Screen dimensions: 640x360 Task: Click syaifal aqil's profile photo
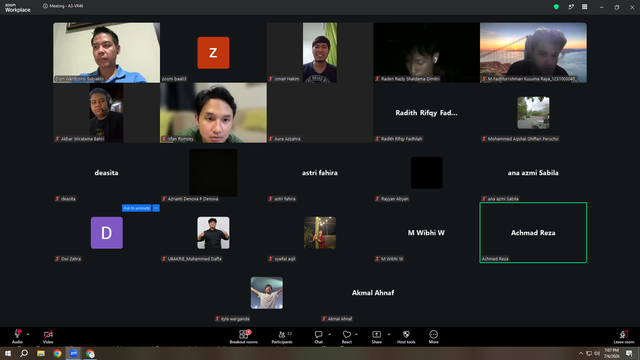point(320,233)
